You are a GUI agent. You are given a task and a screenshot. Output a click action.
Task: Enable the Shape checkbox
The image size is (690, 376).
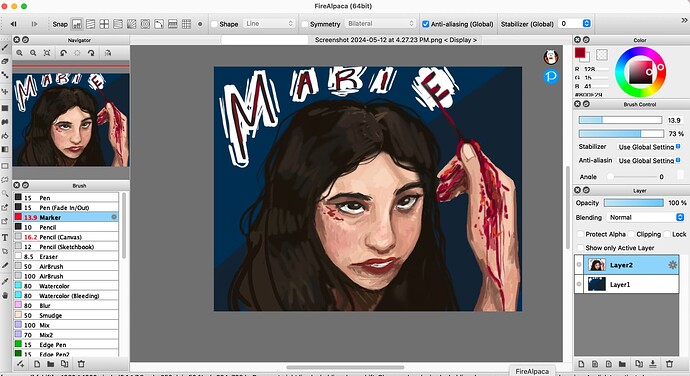215,24
